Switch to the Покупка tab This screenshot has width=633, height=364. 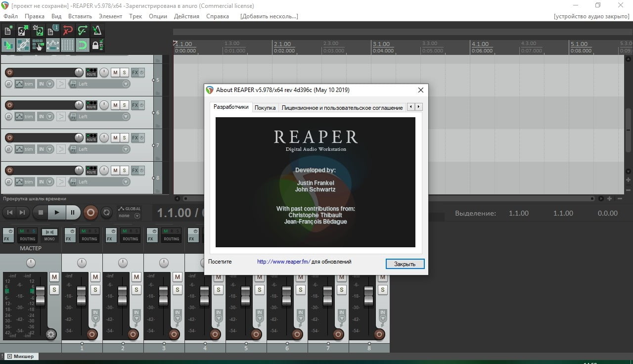(265, 108)
